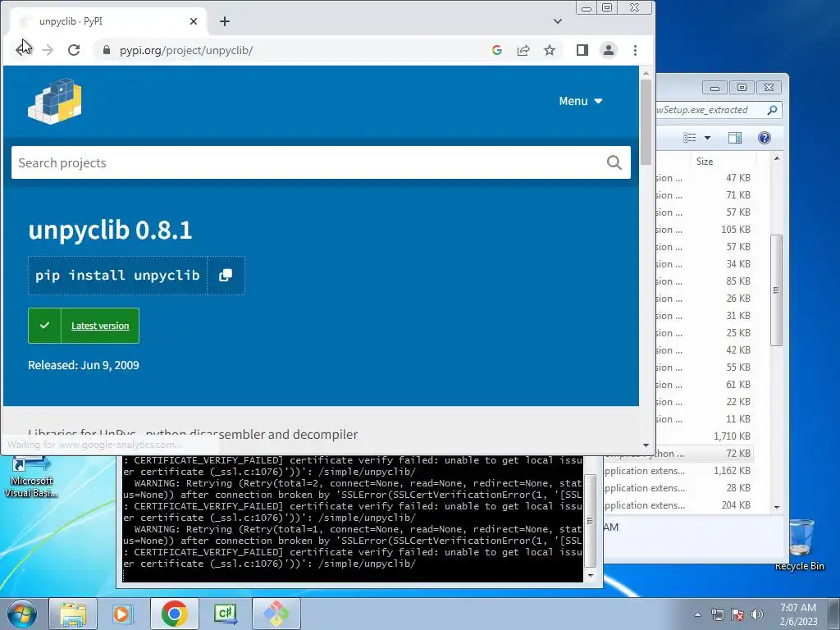840x630 pixels.
Task: Open Windows Explorer from taskbar
Action: (x=73, y=614)
